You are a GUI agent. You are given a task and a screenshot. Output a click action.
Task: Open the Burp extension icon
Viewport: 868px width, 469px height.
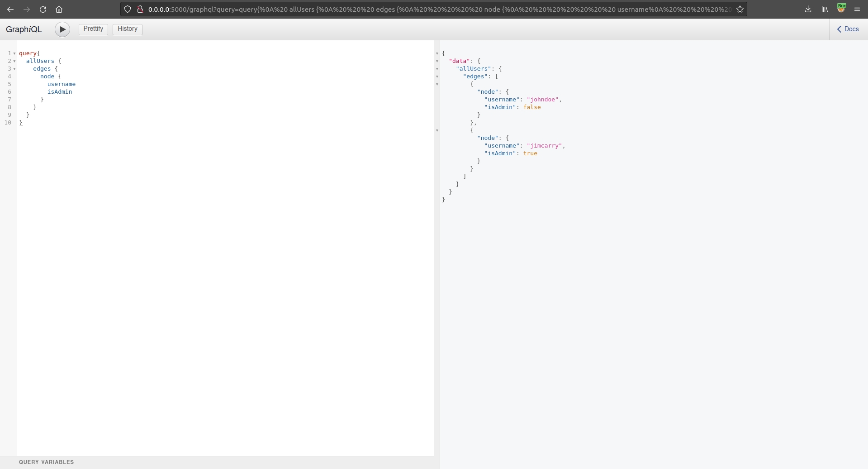(841, 8)
